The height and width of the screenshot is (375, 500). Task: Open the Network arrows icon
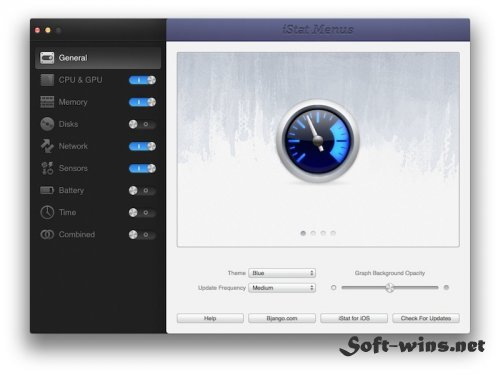(x=47, y=146)
